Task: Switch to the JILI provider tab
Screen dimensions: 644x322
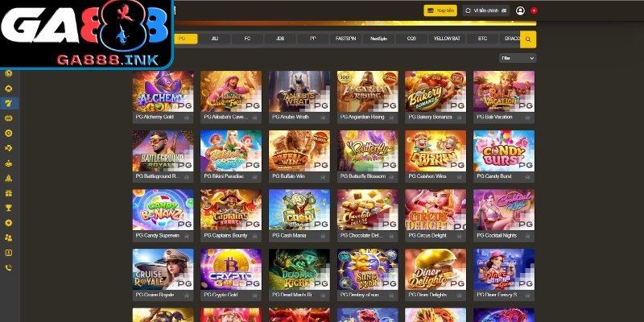Action: pyautogui.click(x=214, y=39)
